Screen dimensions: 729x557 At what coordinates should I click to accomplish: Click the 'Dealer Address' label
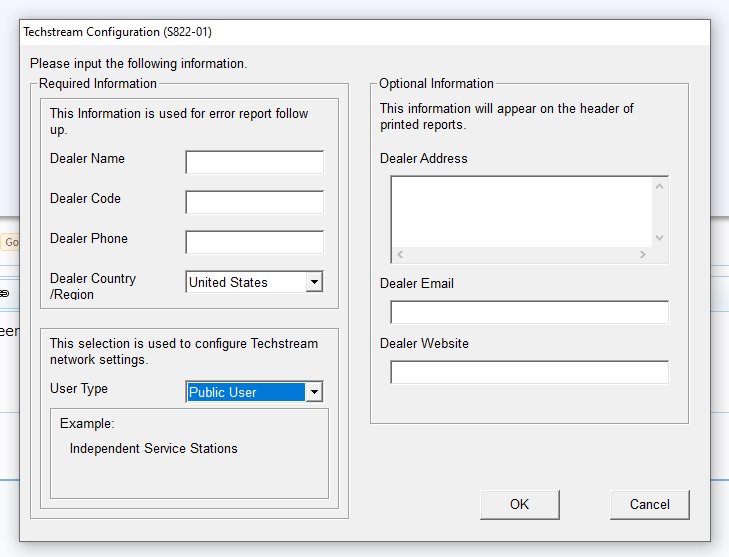pos(424,159)
